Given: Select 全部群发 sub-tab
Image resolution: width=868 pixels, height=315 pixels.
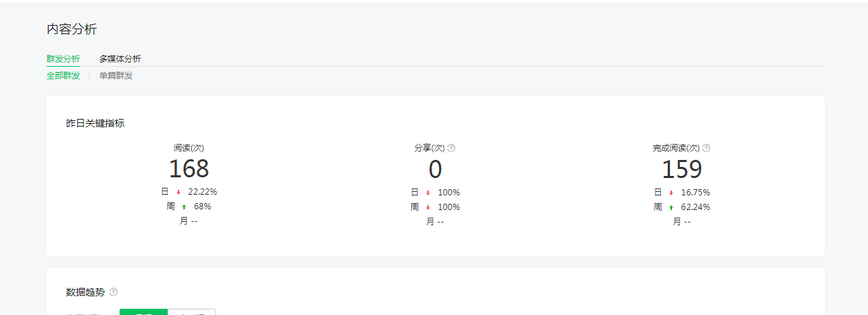Looking at the screenshot, I should (63, 75).
